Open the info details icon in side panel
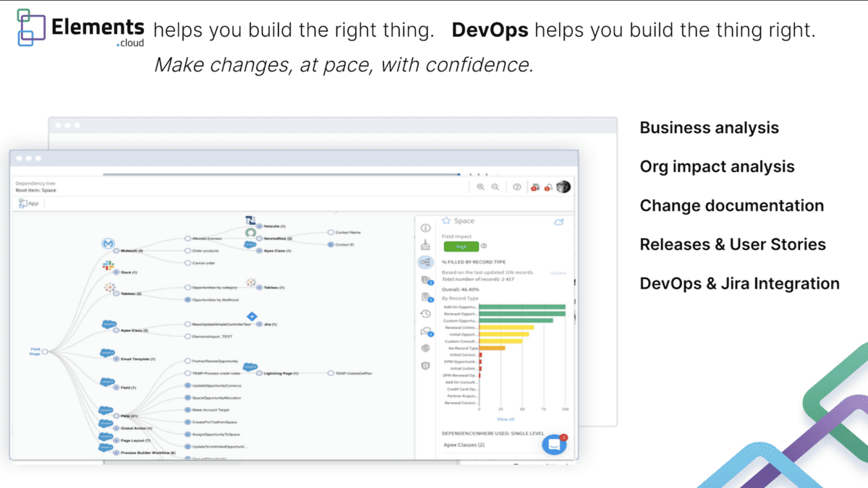This screenshot has height=488, width=868. 425,227
